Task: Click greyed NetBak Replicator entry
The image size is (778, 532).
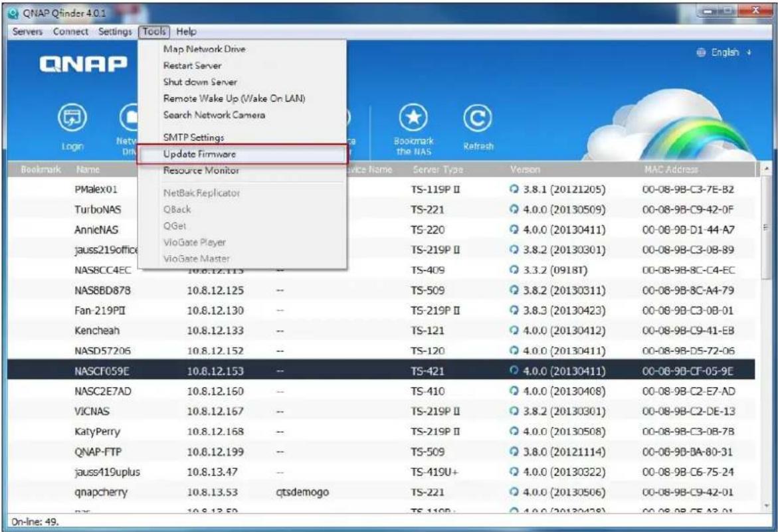Action: pos(242,193)
